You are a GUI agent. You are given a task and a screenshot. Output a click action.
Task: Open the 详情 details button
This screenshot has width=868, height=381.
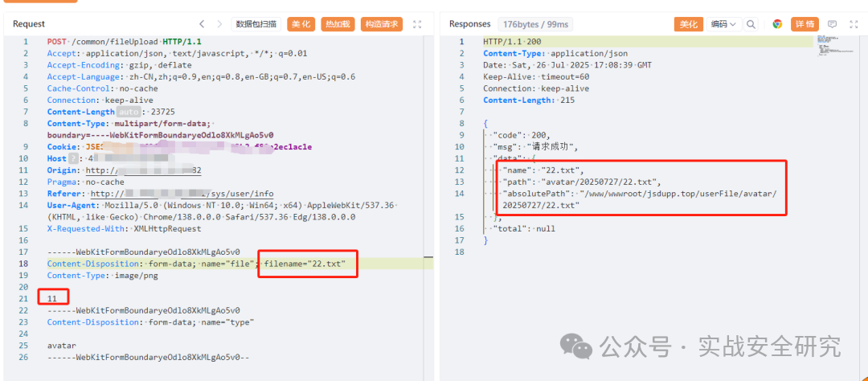[x=805, y=24]
